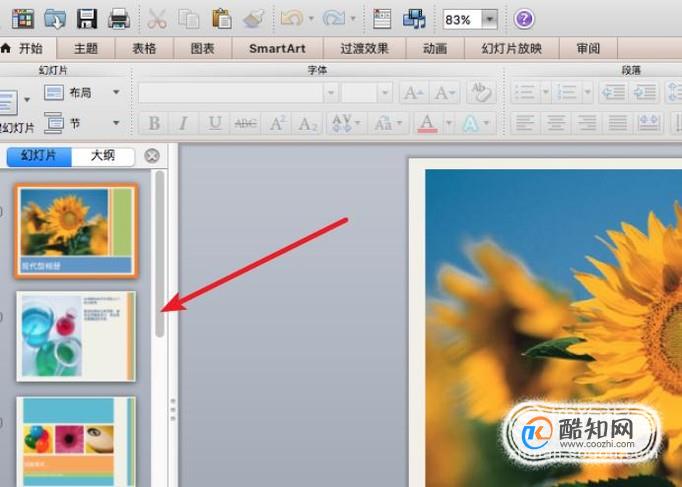Toggle superscript formatting
This screenshot has width=682, height=487.
pos(277,123)
